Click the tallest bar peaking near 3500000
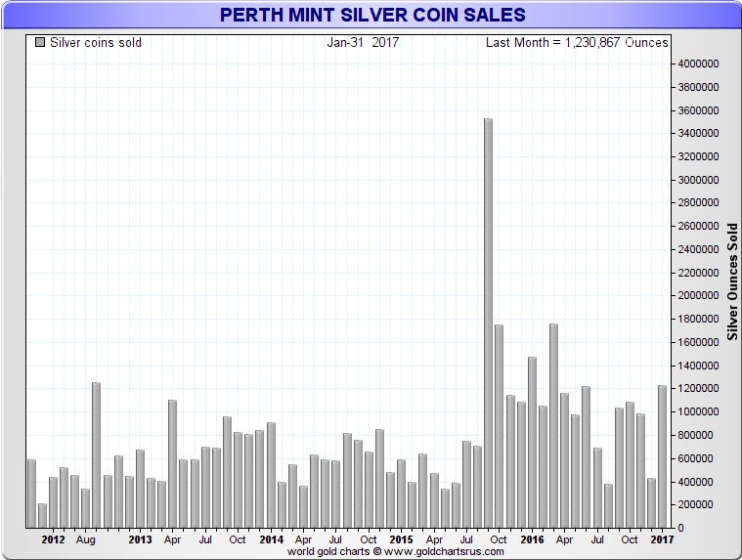 click(489, 323)
